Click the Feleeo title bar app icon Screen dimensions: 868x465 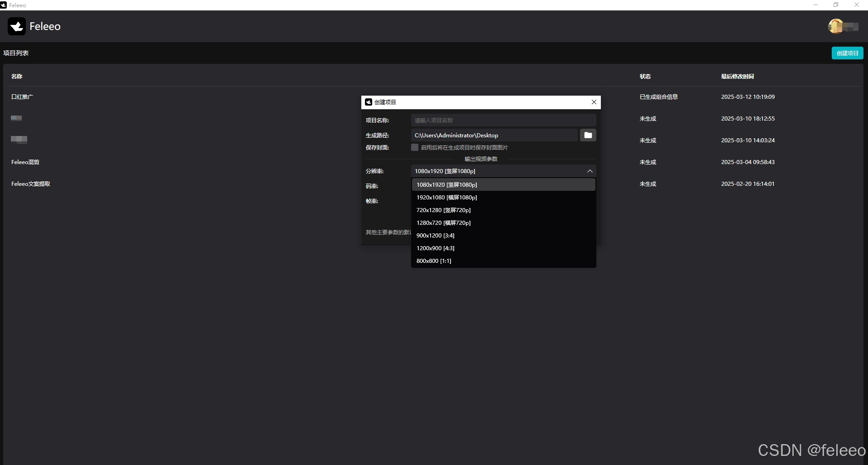click(x=4, y=5)
